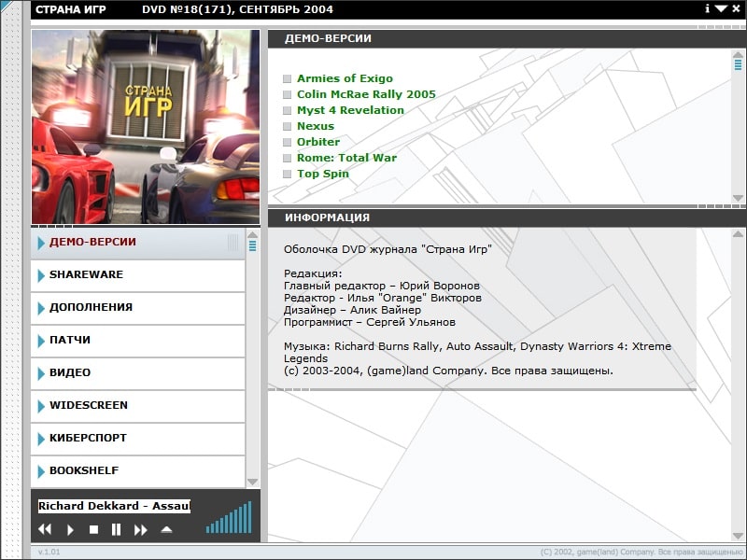Go to the ПАТЧИ section
747x560 pixels.
pyautogui.click(x=137, y=342)
